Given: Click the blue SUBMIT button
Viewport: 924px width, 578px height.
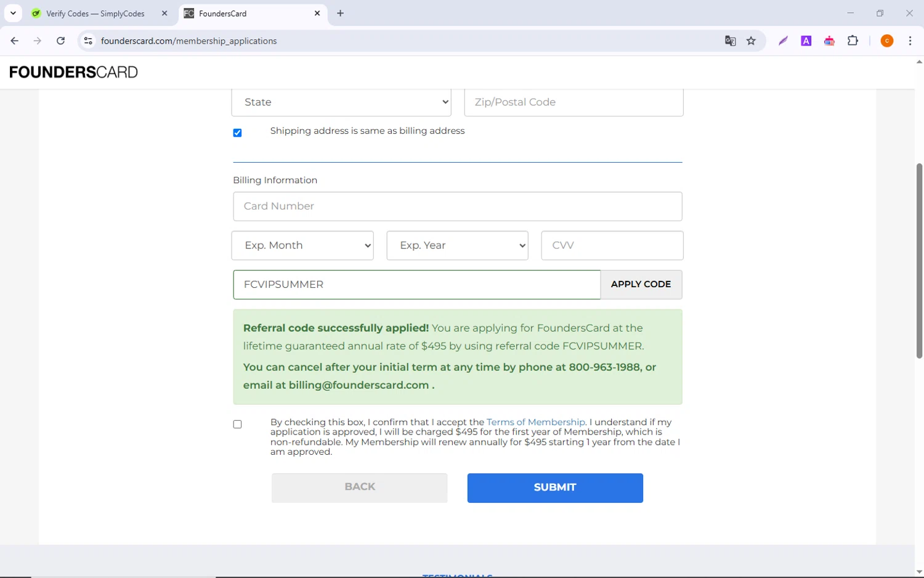Looking at the screenshot, I should [555, 487].
